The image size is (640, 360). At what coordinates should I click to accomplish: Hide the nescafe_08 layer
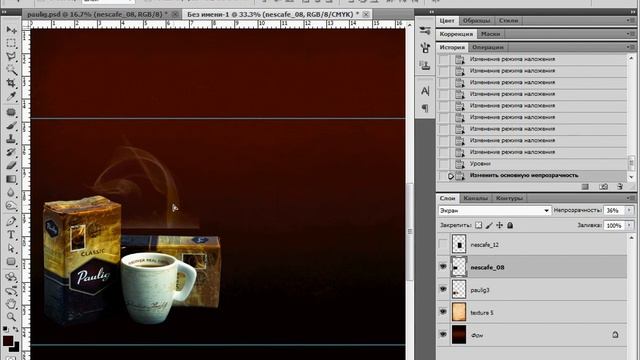click(x=443, y=267)
